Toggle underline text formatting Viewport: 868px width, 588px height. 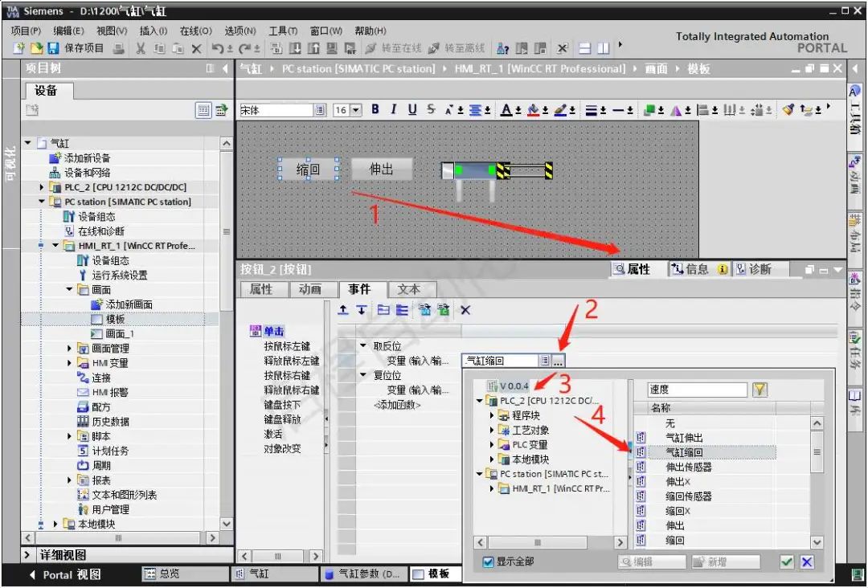pyautogui.click(x=412, y=109)
